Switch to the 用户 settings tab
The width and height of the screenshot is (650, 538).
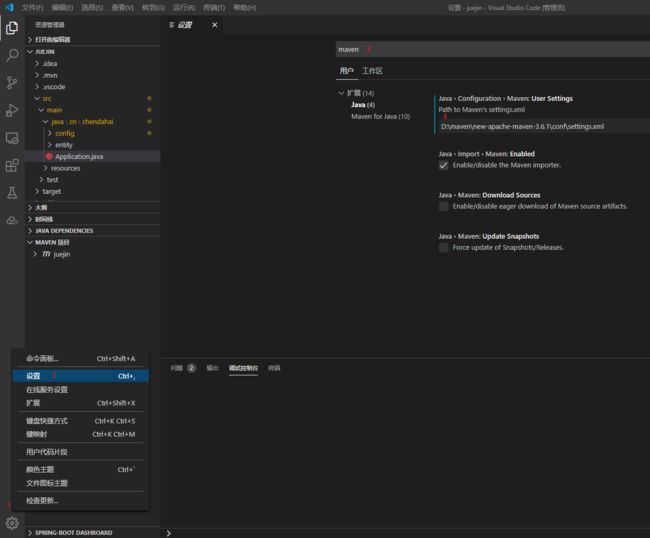tap(347, 71)
